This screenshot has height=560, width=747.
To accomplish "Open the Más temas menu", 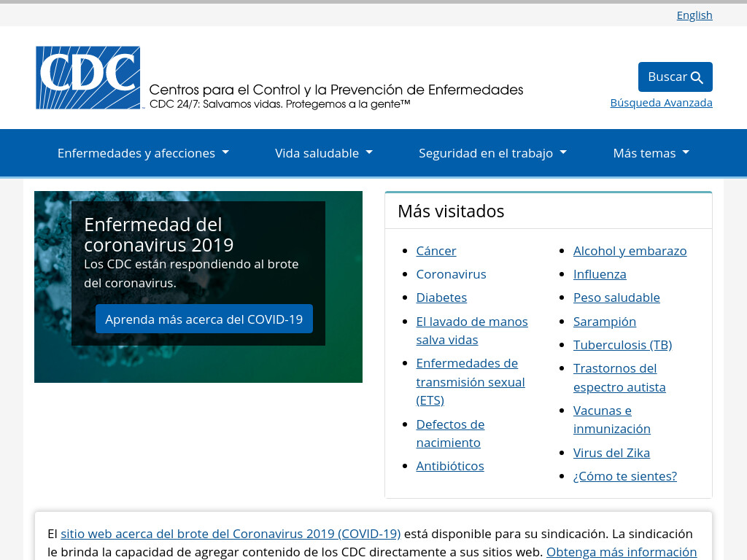I will pyautogui.click(x=651, y=153).
